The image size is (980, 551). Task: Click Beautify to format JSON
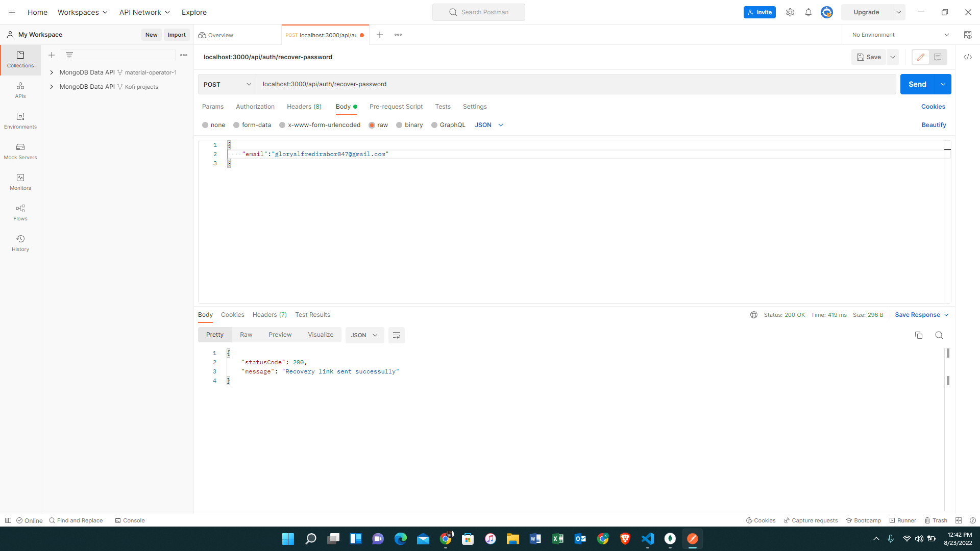[934, 125]
